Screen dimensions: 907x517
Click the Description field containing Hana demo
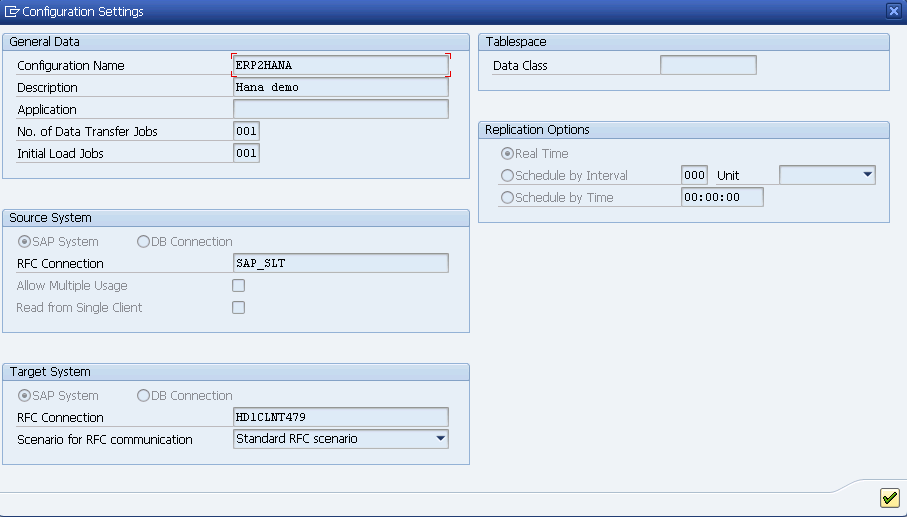click(x=340, y=88)
